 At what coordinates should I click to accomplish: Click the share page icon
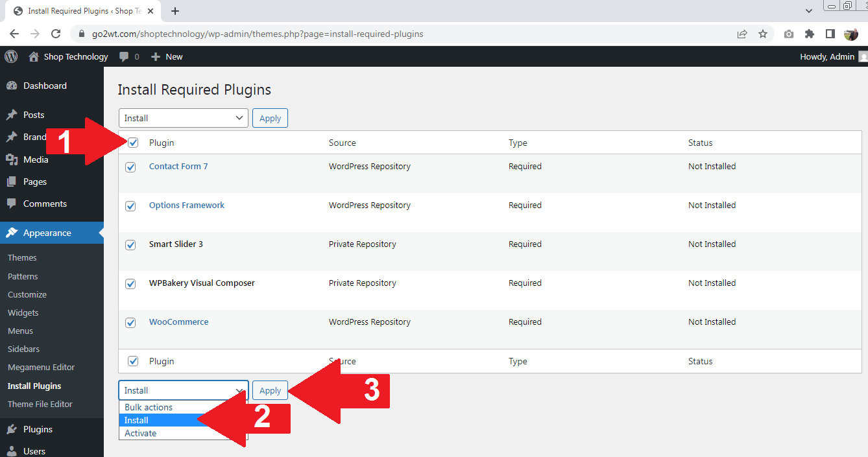(742, 34)
